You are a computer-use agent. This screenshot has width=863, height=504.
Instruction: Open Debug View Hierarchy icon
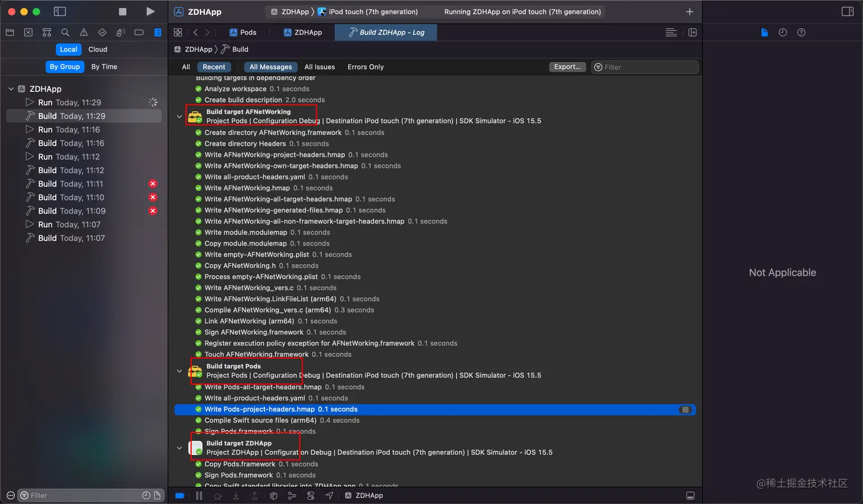(x=273, y=495)
